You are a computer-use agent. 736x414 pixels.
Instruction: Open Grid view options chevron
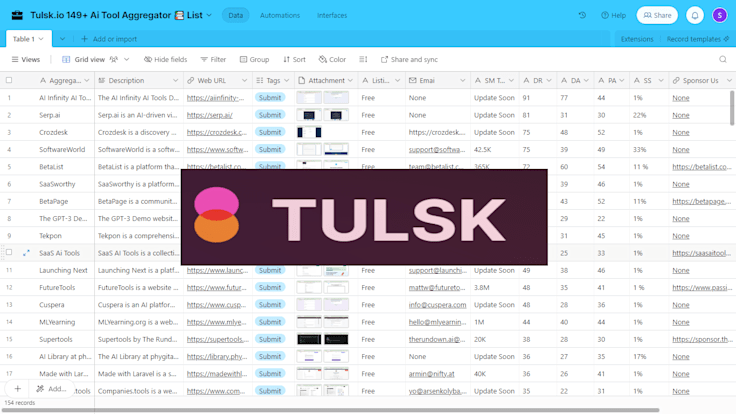[x=127, y=60]
